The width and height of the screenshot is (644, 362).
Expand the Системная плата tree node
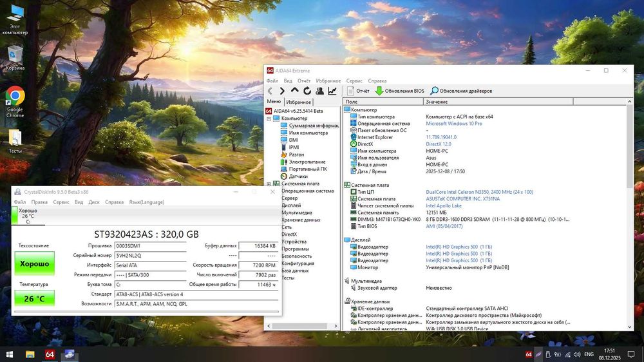point(269,184)
